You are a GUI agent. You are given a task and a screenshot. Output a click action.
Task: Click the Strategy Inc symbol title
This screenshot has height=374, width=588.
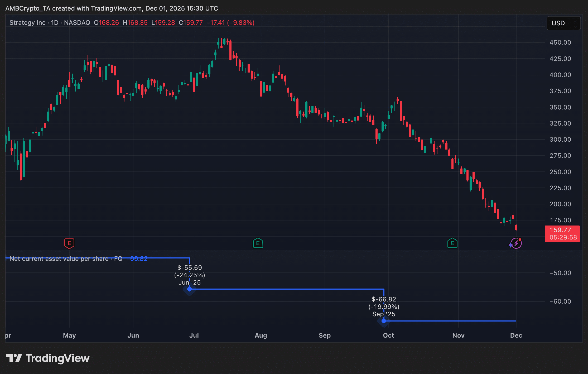click(27, 23)
